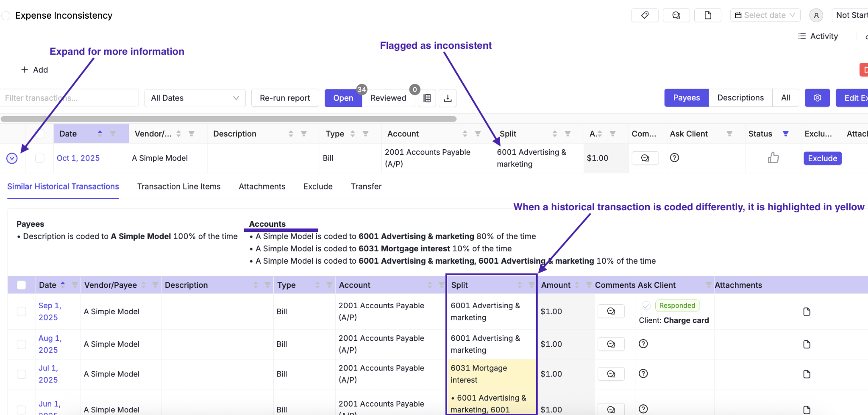
Task: Open the Select date picker
Action: 765,15
